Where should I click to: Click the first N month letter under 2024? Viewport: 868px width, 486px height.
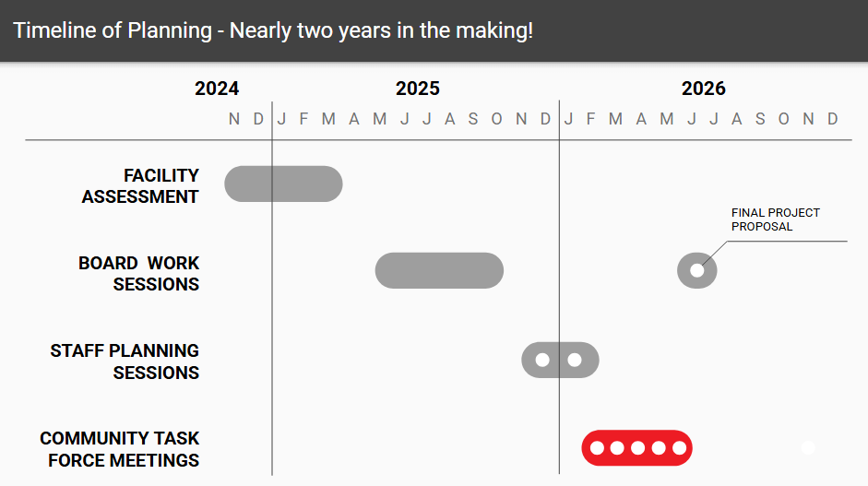click(234, 119)
